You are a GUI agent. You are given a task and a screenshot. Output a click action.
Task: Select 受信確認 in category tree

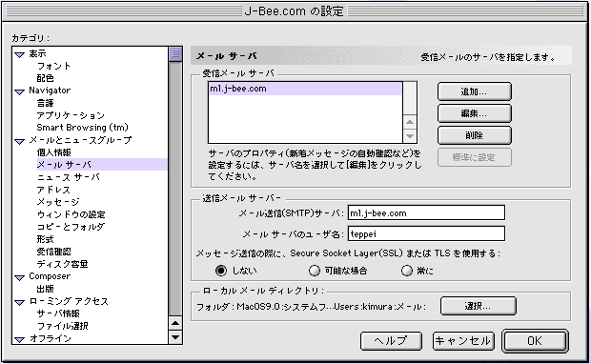[54, 252]
